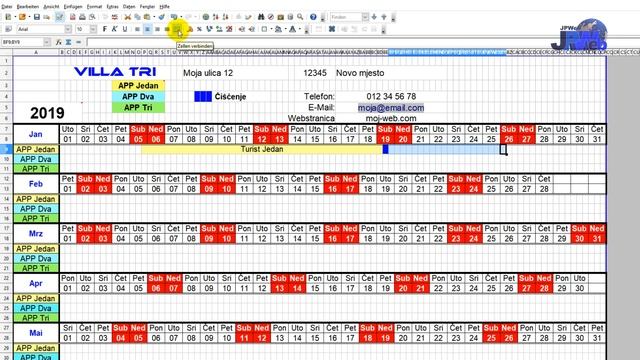The image size is (640, 360).
Task: Toggle Edit File mode icon
Action: tap(60, 17)
